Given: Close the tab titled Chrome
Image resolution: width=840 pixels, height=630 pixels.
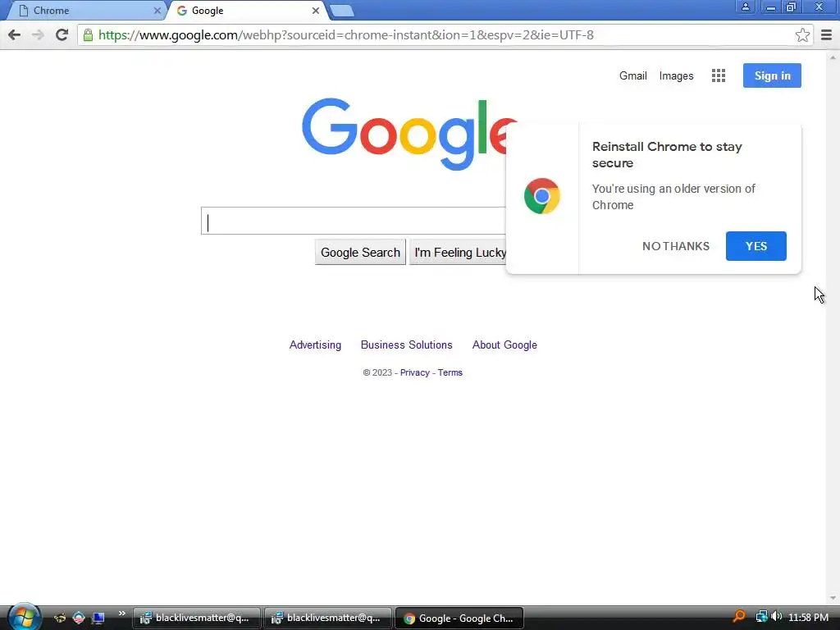Looking at the screenshot, I should point(157,11).
